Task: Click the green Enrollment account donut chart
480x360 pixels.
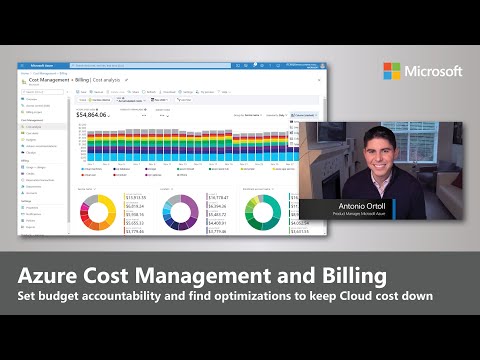Action: [x=263, y=212]
